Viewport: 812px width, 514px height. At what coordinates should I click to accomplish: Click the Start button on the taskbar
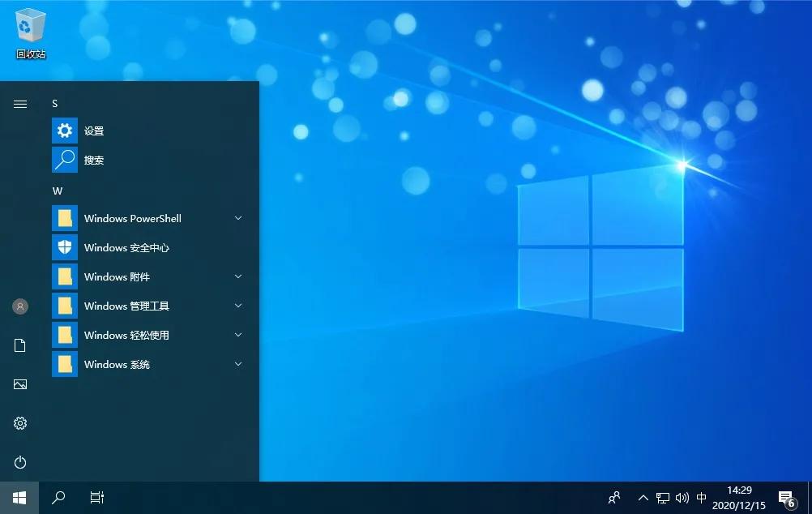click(x=18, y=497)
